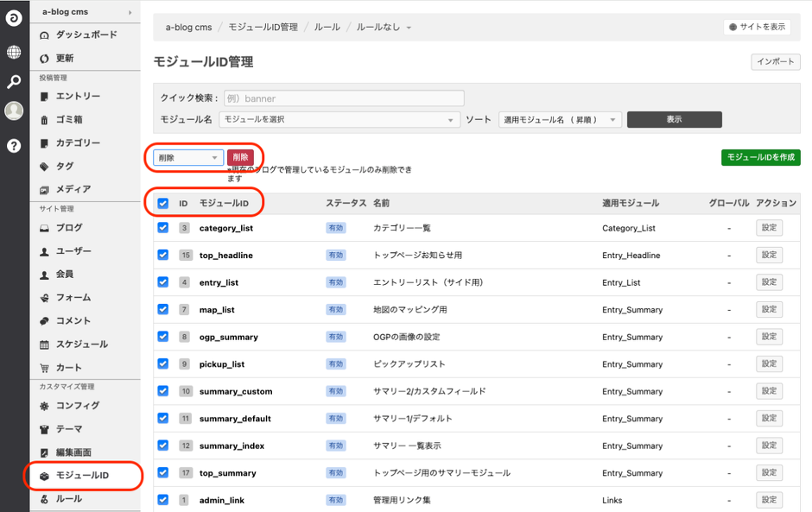Open the タグ tag menu item

(x=65, y=166)
